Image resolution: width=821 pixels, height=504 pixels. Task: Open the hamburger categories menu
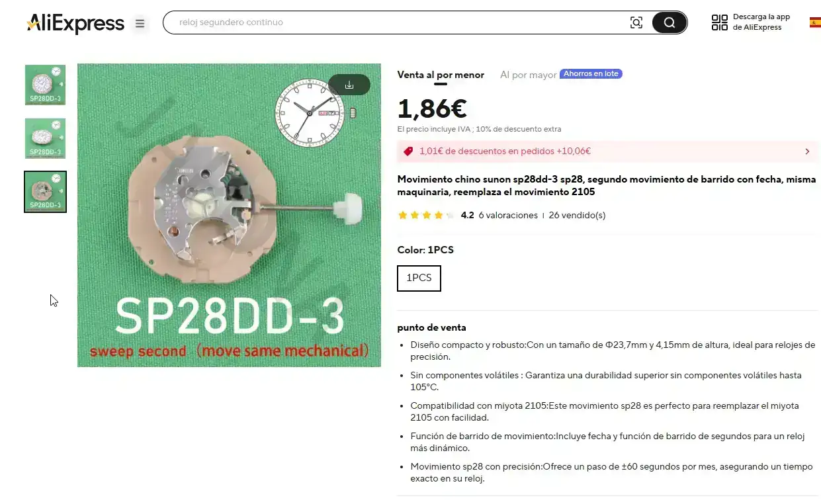click(140, 24)
